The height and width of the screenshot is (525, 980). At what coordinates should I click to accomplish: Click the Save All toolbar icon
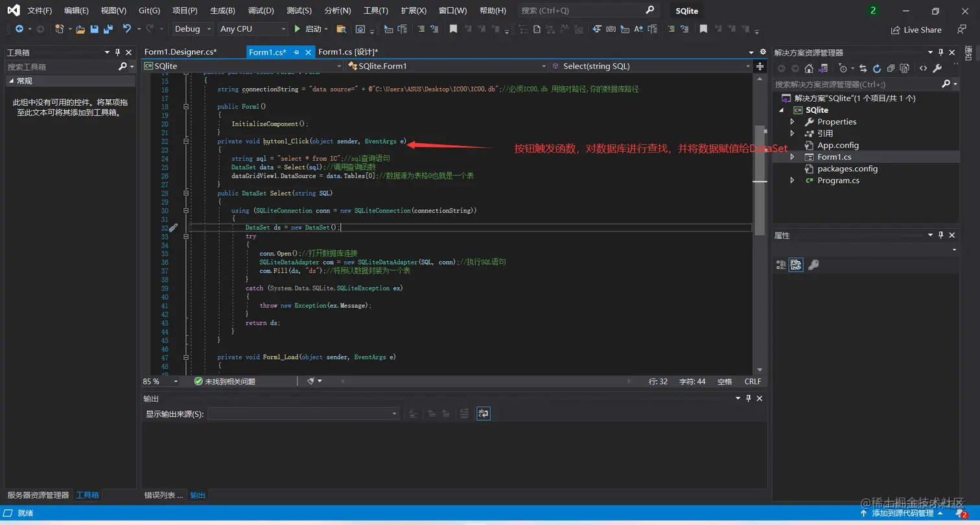coord(108,29)
